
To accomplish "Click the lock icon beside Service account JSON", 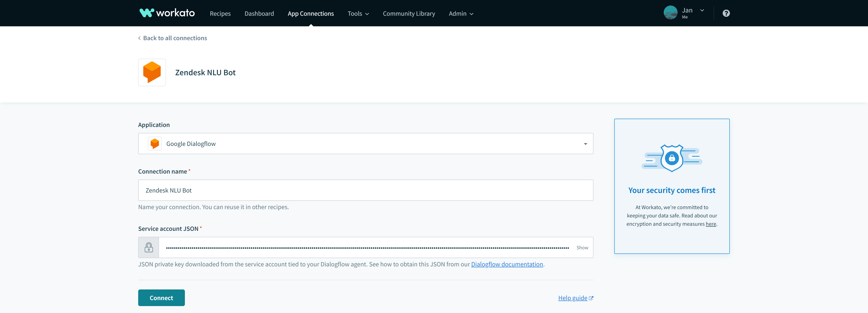I will 149,247.
